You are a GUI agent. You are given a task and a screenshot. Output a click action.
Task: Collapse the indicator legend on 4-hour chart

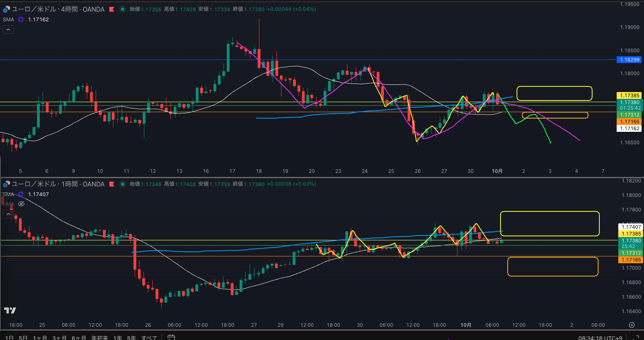(x=8, y=29)
